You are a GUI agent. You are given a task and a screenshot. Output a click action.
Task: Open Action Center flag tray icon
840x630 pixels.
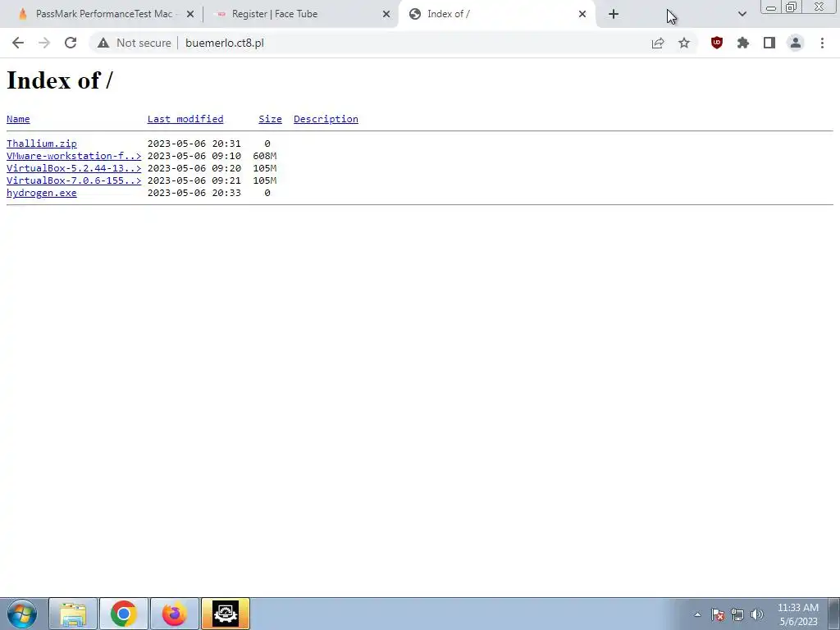click(x=718, y=614)
